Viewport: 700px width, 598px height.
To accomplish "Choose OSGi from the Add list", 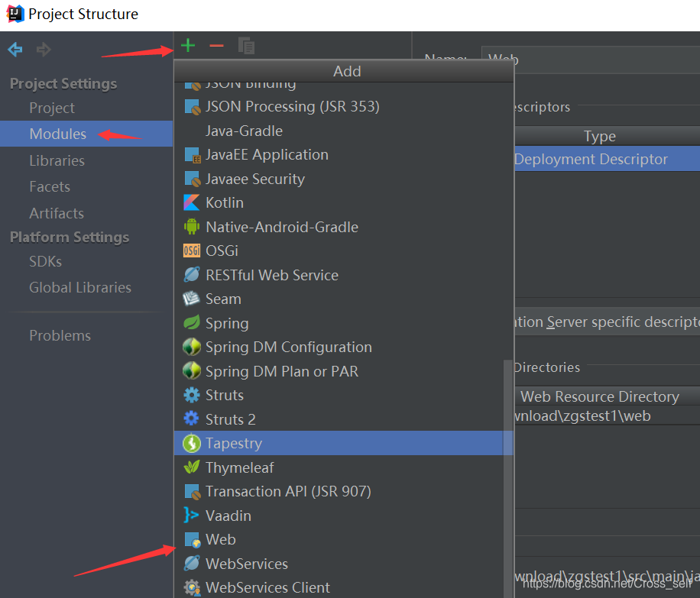I will click(x=344, y=251).
